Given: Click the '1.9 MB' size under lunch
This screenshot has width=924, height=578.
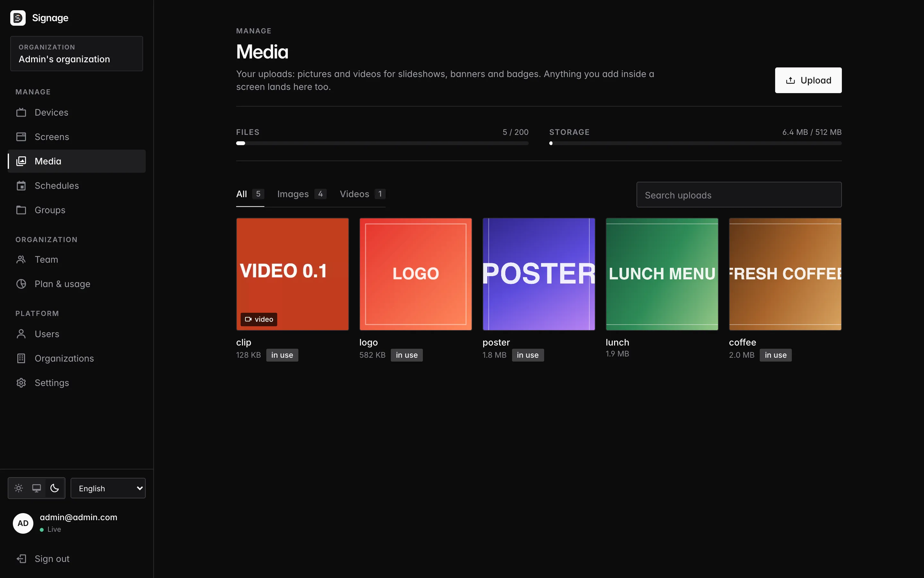Looking at the screenshot, I should click(x=617, y=354).
